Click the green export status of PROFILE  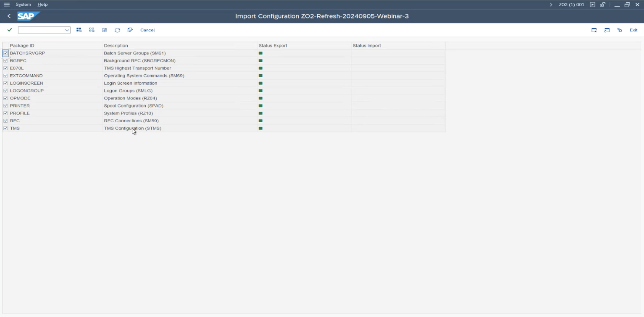click(260, 113)
